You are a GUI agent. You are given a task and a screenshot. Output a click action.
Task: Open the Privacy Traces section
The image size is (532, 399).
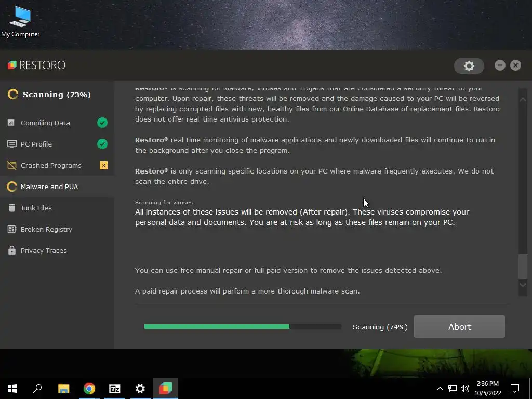[57, 251]
